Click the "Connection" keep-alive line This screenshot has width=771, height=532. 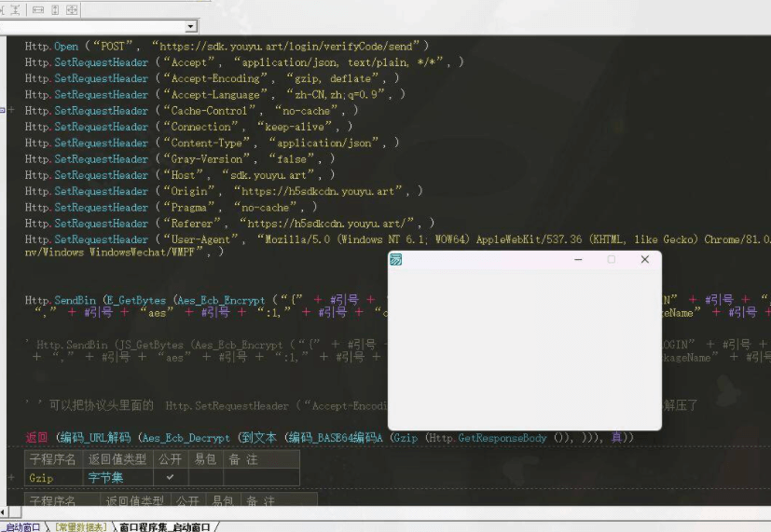pos(189,127)
